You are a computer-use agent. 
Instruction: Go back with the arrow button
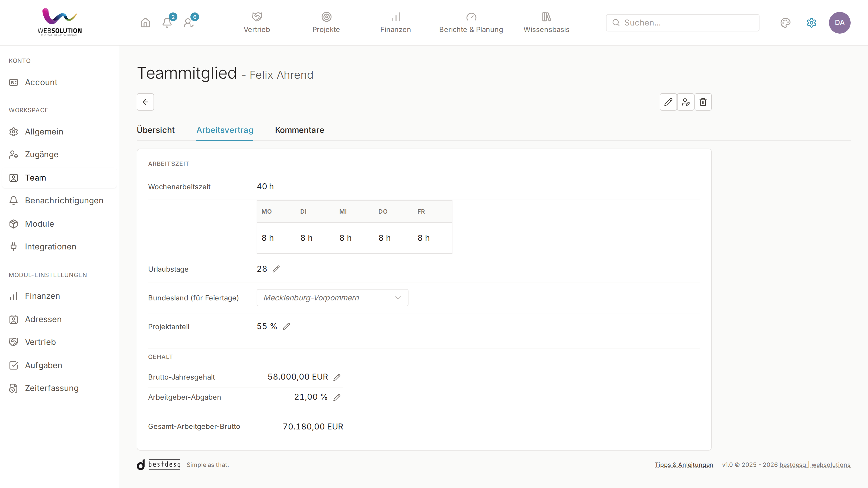point(145,102)
